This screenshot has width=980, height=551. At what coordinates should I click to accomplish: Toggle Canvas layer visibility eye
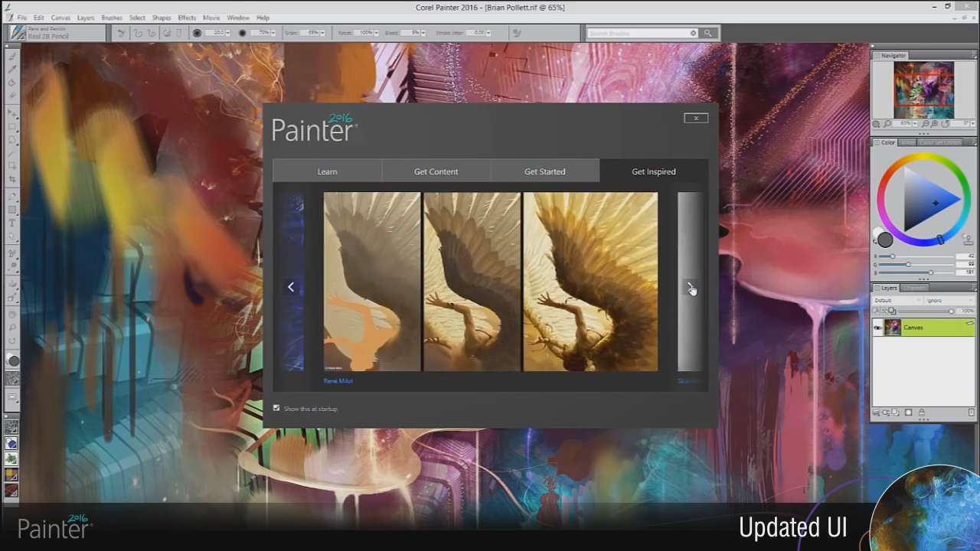coord(877,328)
